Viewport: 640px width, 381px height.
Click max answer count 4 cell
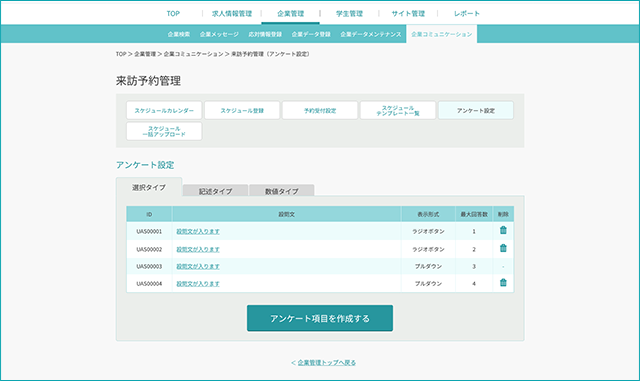474,283
